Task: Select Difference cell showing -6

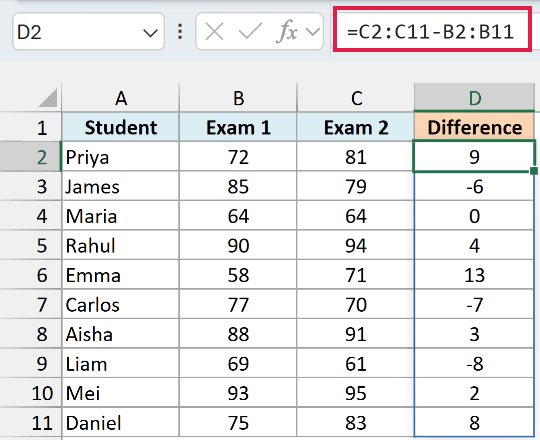Action: click(x=474, y=186)
